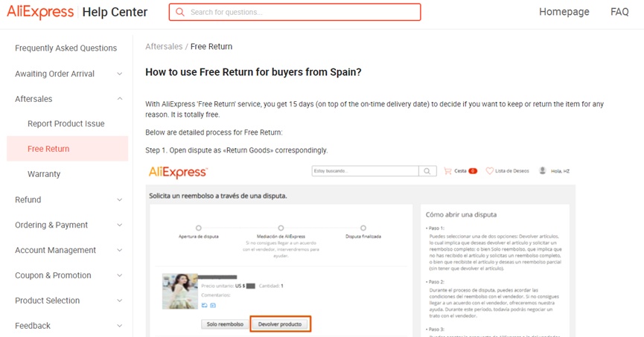Select Aftersales menu item

pos(34,99)
